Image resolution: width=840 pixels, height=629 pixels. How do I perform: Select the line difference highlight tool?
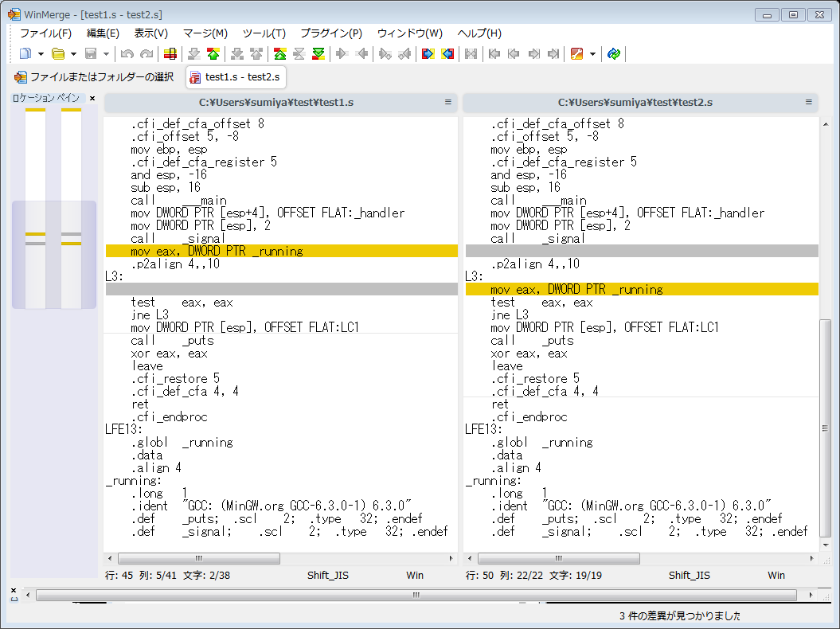(x=170, y=53)
